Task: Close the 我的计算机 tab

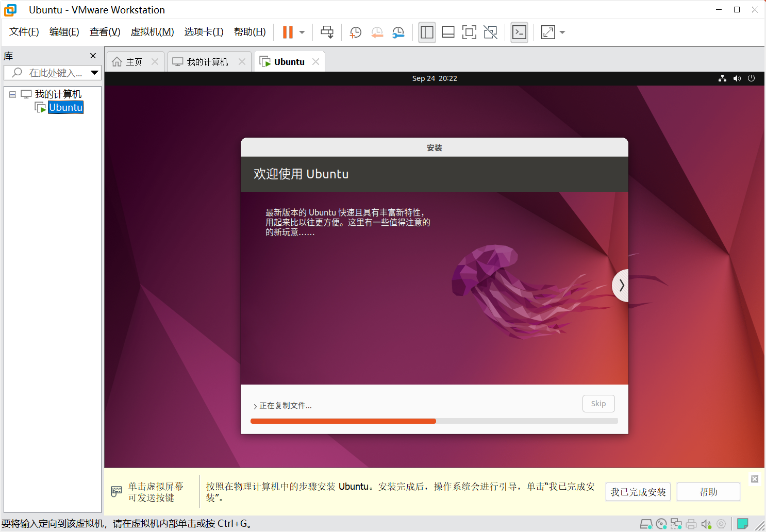Action: tap(242, 62)
